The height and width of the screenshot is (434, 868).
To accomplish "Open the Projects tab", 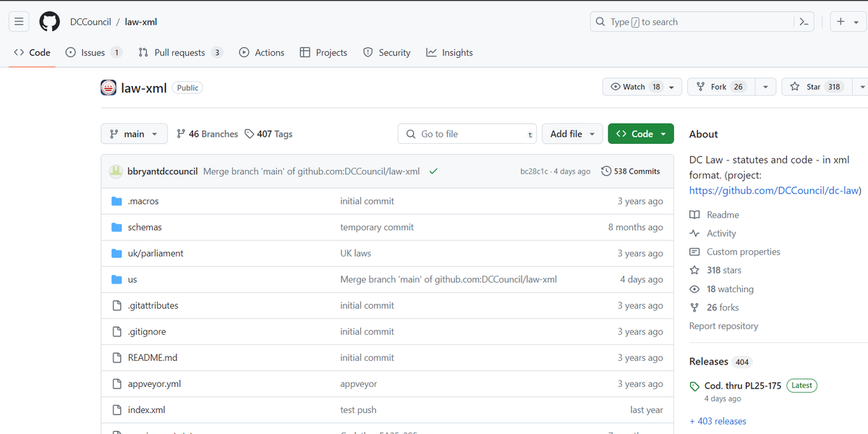I will (x=323, y=52).
